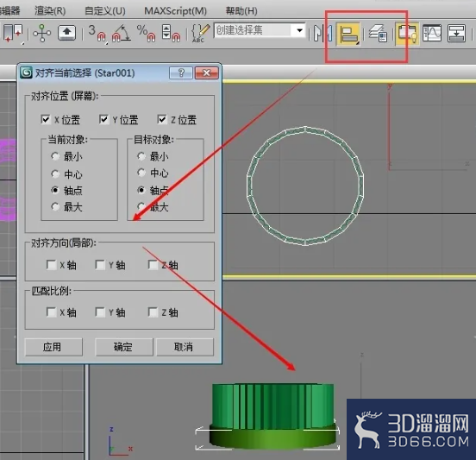Toggle the 3D Snaps tool
This screenshot has height=460, width=476.
pyautogui.click(x=97, y=34)
